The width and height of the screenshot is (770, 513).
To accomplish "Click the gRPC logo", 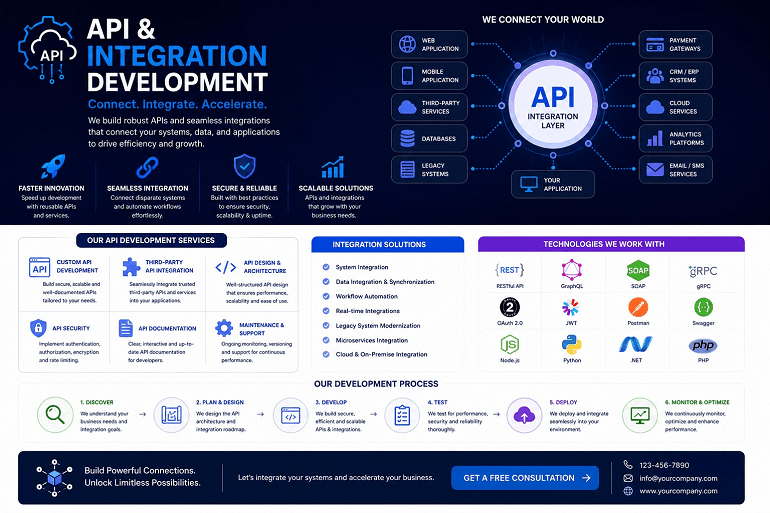I will [x=703, y=270].
